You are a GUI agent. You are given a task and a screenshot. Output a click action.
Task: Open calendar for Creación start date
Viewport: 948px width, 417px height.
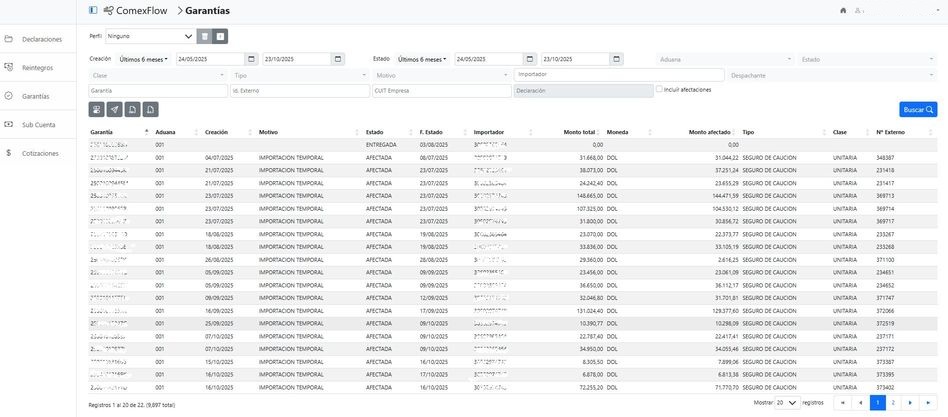coord(251,59)
